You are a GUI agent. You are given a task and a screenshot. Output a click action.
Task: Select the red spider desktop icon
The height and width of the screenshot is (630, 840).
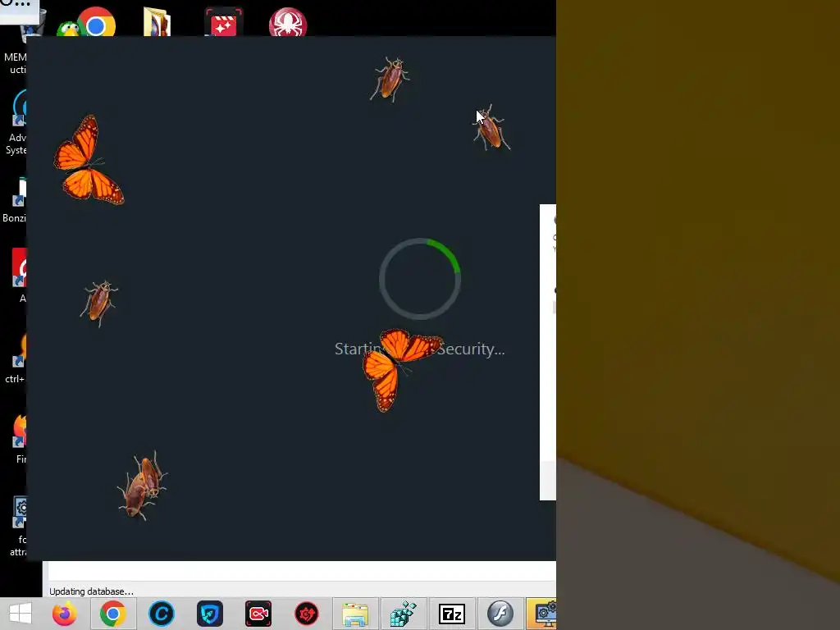pos(288,22)
